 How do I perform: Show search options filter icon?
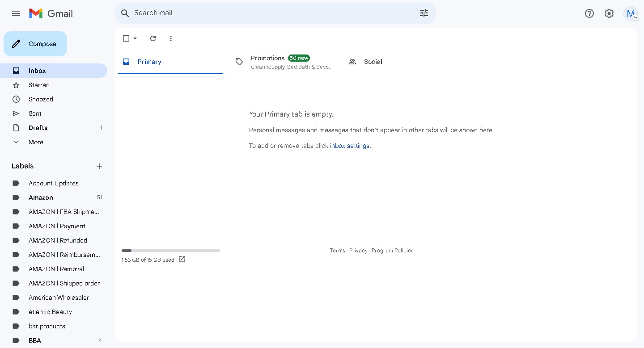pos(424,13)
